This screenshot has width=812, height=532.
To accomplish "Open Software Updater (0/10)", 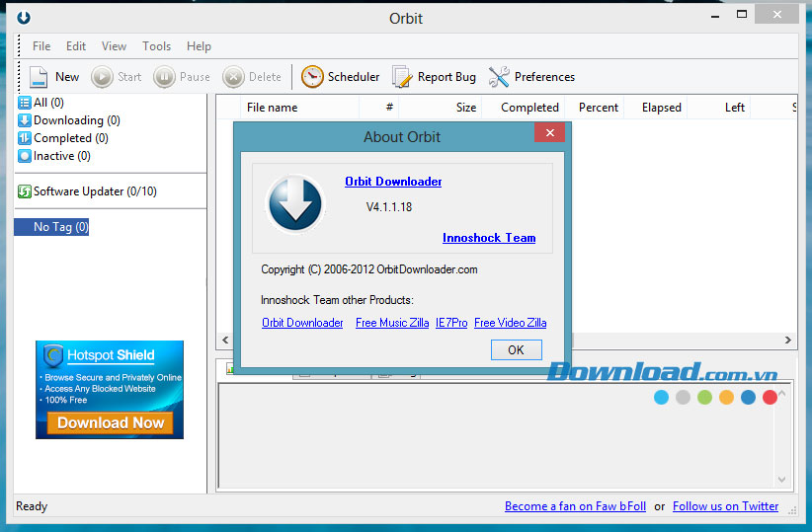I will (95, 191).
